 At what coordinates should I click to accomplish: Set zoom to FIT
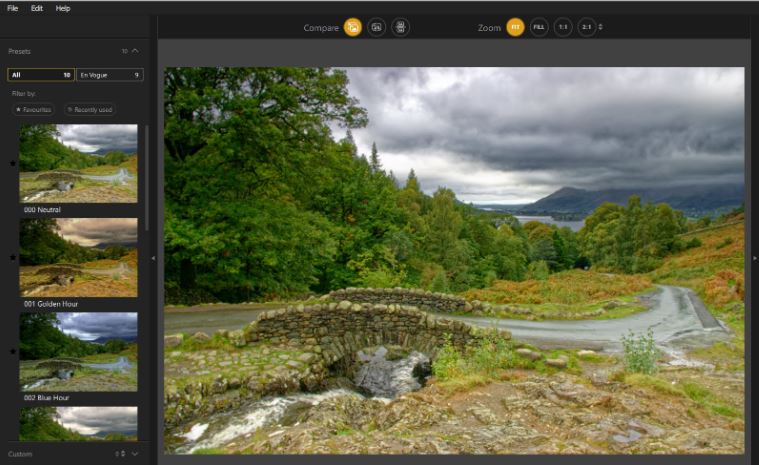point(516,27)
